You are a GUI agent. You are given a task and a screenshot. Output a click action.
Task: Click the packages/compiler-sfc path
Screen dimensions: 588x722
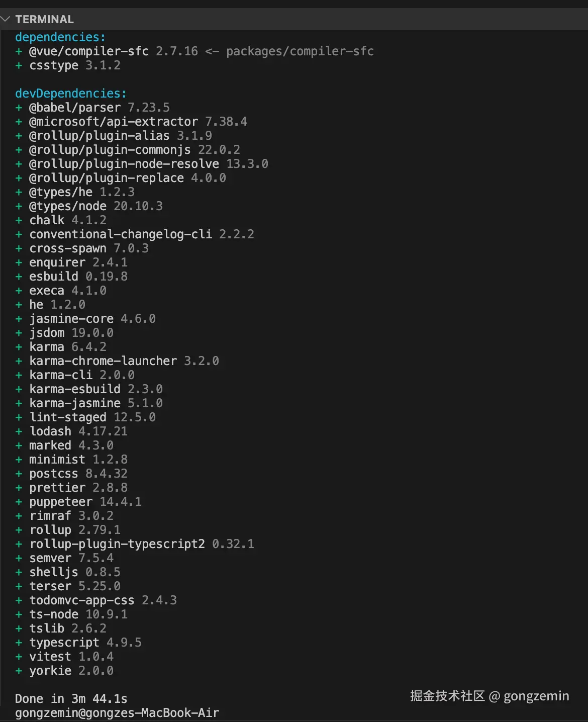(300, 51)
